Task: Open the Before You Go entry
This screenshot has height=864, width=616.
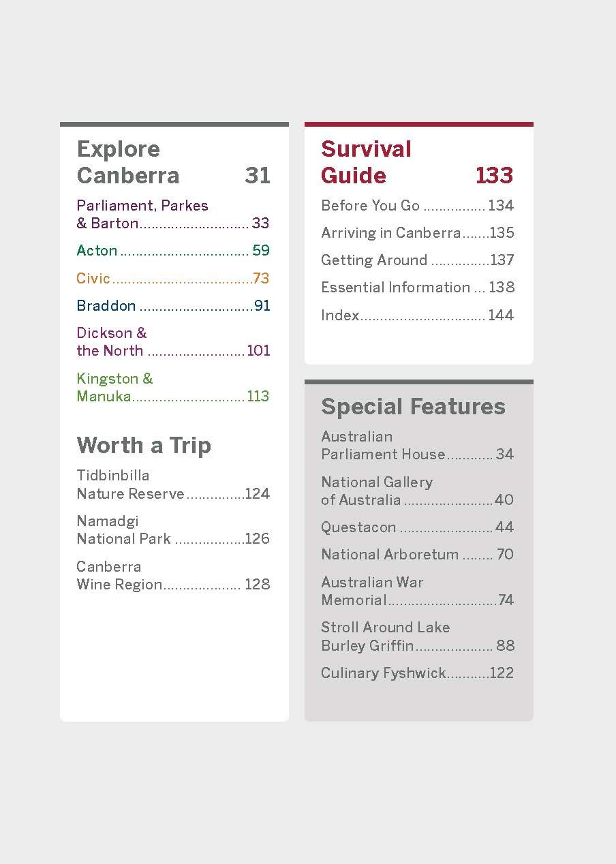Action: coord(417,206)
